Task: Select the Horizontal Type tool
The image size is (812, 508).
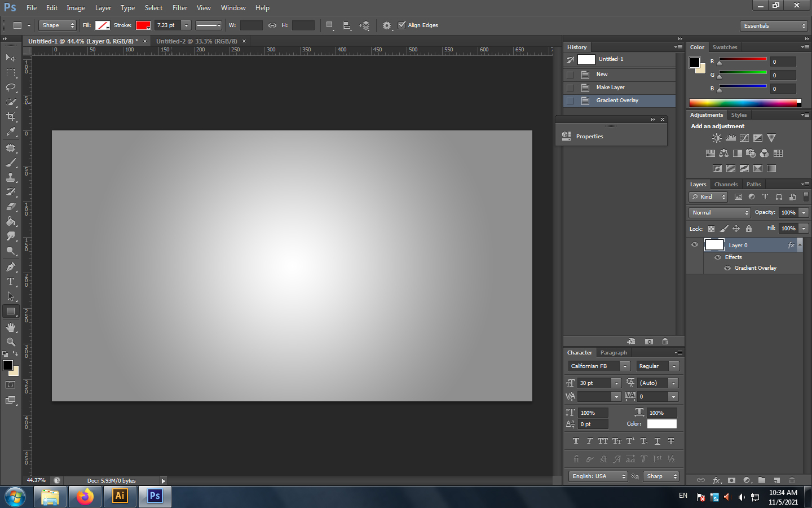Action: point(11,282)
